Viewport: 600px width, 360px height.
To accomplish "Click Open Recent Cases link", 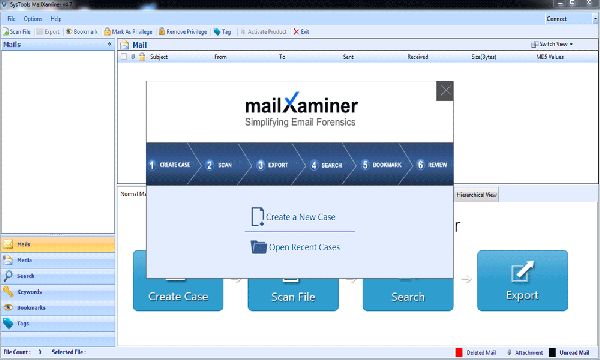I will pos(304,247).
